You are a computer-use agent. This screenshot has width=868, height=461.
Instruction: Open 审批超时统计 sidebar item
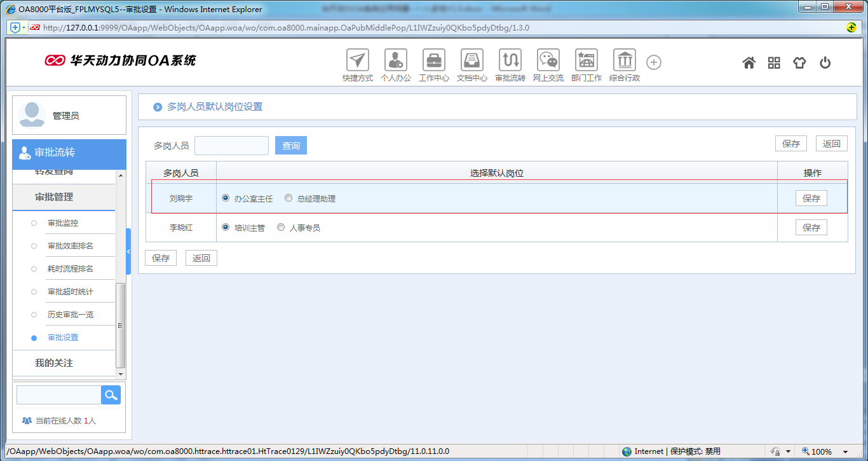[x=70, y=292]
